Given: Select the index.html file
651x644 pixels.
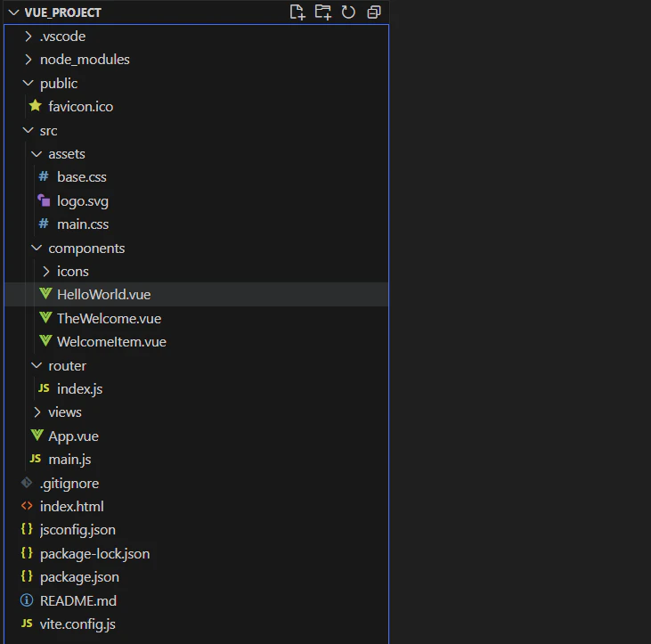Looking at the screenshot, I should [x=197, y=506].
